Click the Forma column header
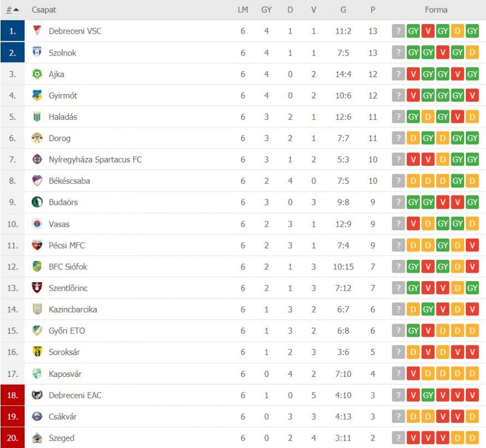 pos(436,10)
